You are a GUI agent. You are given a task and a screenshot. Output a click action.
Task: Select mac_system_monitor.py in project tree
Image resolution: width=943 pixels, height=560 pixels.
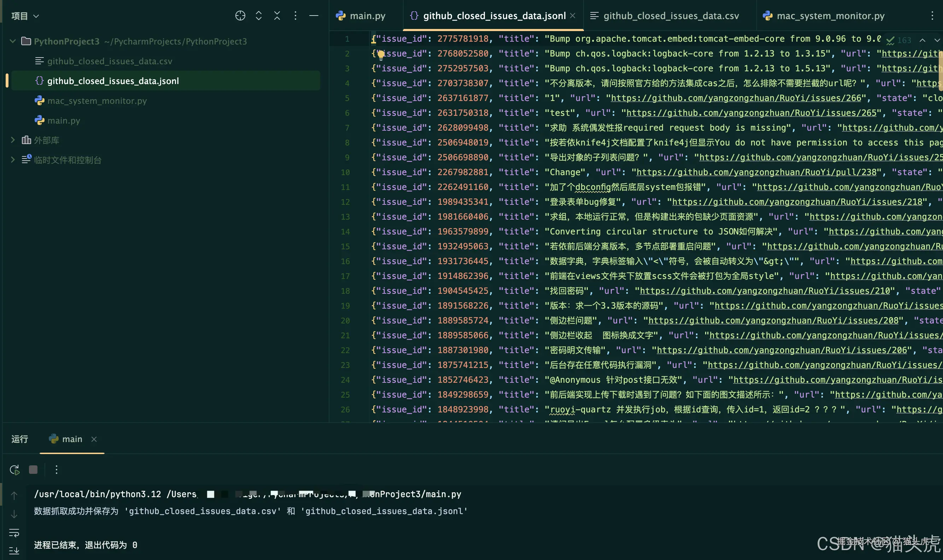(x=97, y=101)
